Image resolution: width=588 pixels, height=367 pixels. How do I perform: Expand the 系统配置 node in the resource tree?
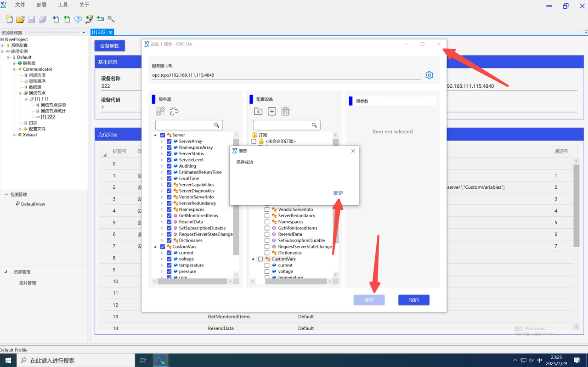[x=2, y=45]
